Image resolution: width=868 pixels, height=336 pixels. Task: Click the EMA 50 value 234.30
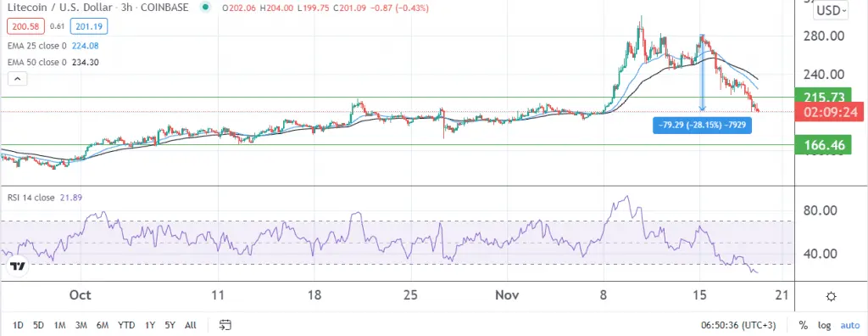85,62
